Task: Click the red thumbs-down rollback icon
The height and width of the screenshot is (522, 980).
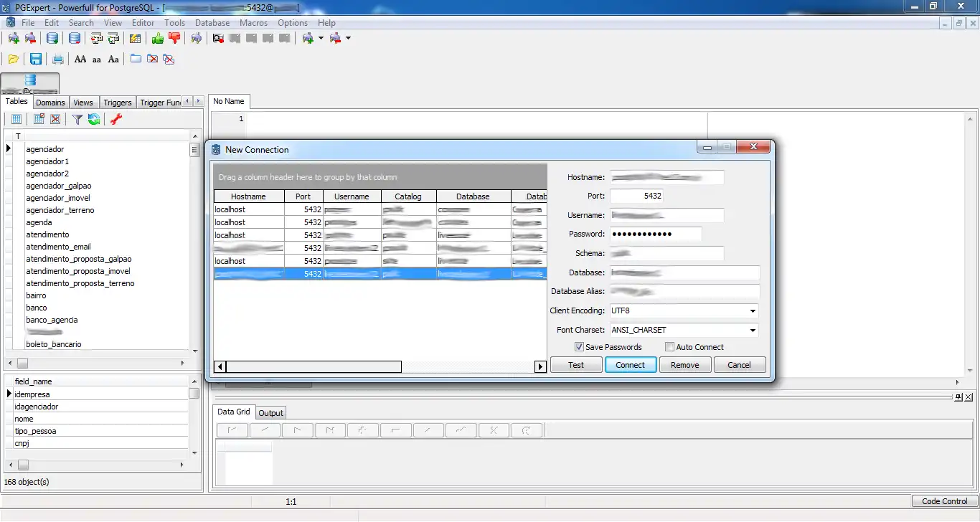Action: point(174,39)
